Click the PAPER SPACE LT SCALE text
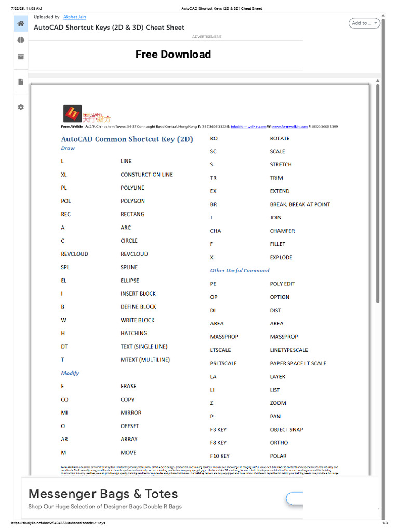The image size is (399, 532). click(298, 363)
